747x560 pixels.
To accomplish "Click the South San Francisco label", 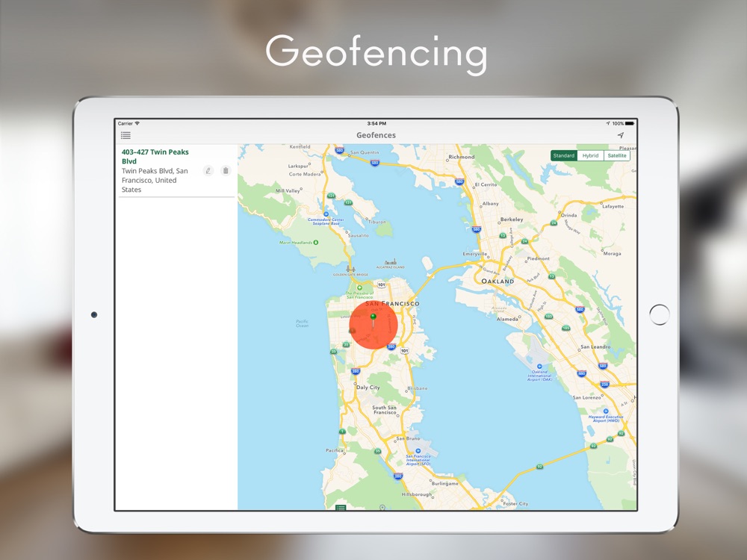I will 385,410.
